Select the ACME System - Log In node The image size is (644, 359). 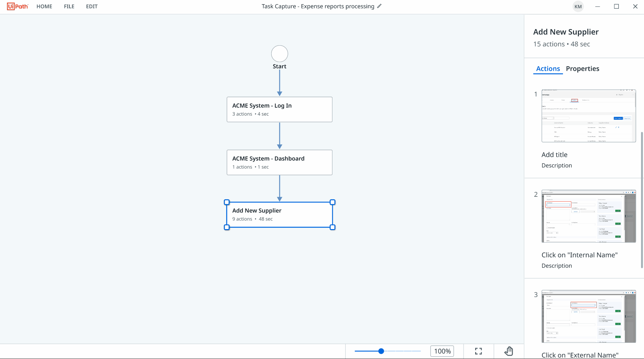[x=280, y=110]
